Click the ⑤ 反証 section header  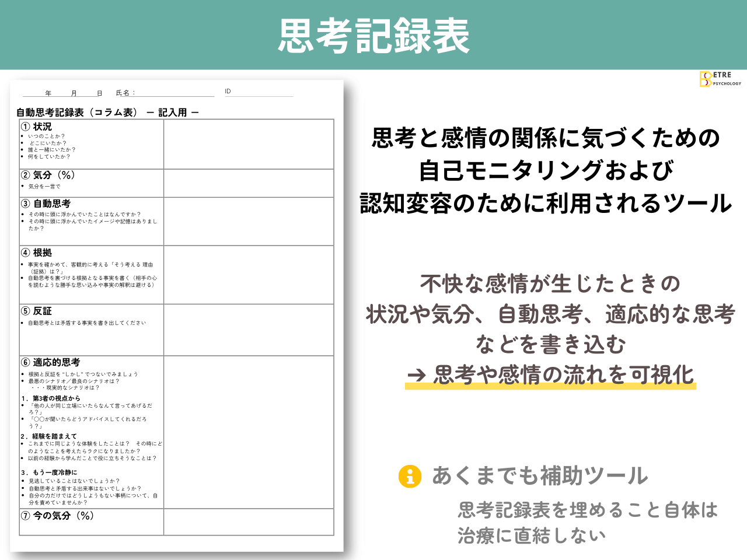[36, 311]
